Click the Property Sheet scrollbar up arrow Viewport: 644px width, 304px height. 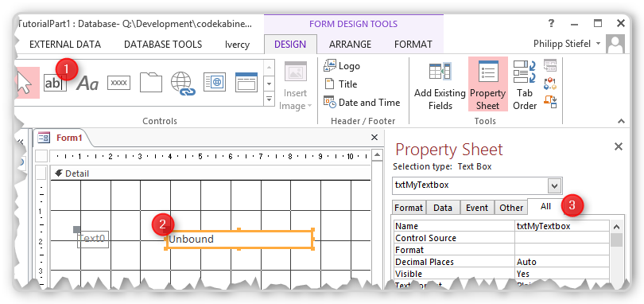coord(616,227)
